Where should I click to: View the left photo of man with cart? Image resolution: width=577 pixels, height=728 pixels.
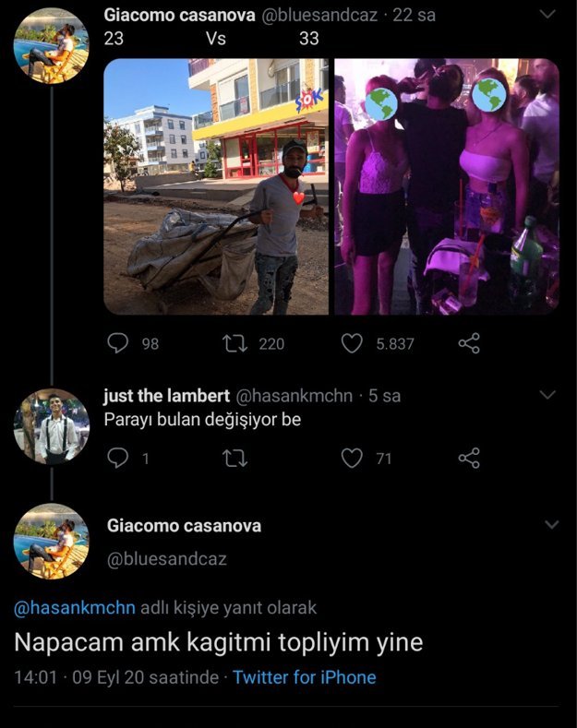pyautogui.click(x=216, y=186)
